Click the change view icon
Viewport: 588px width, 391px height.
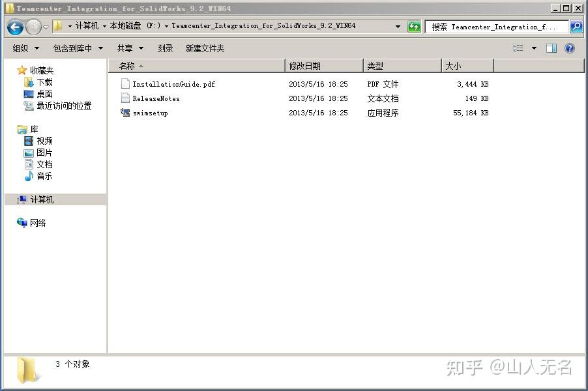518,48
